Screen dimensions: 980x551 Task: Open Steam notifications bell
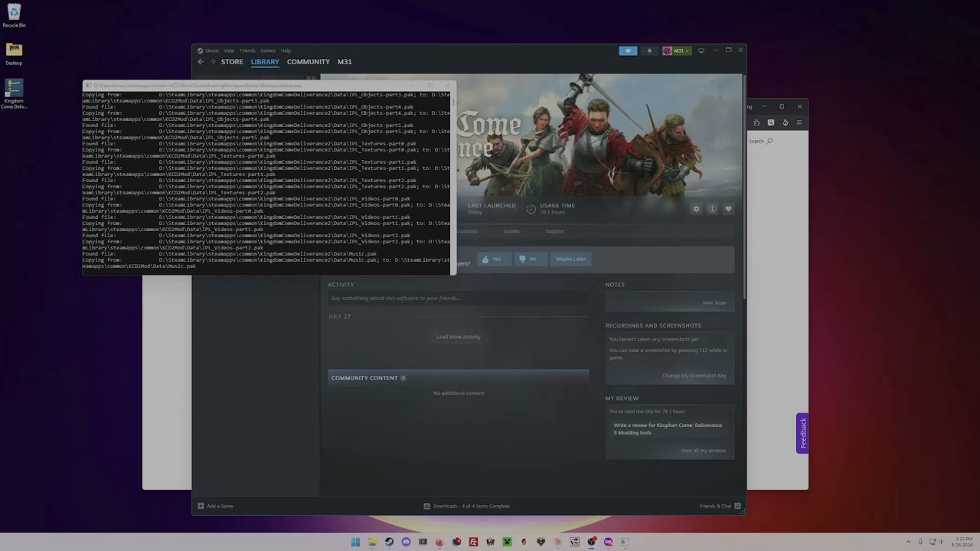tap(649, 51)
